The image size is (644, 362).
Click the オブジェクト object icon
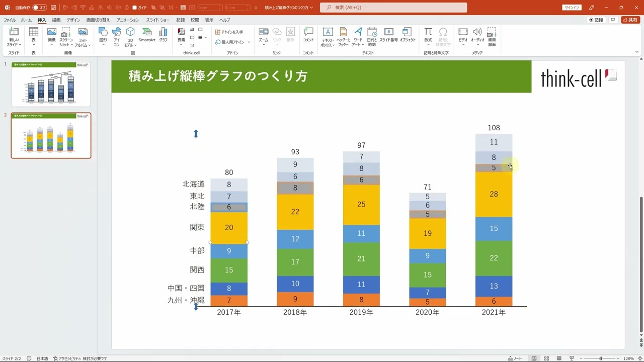pyautogui.click(x=408, y=35)
